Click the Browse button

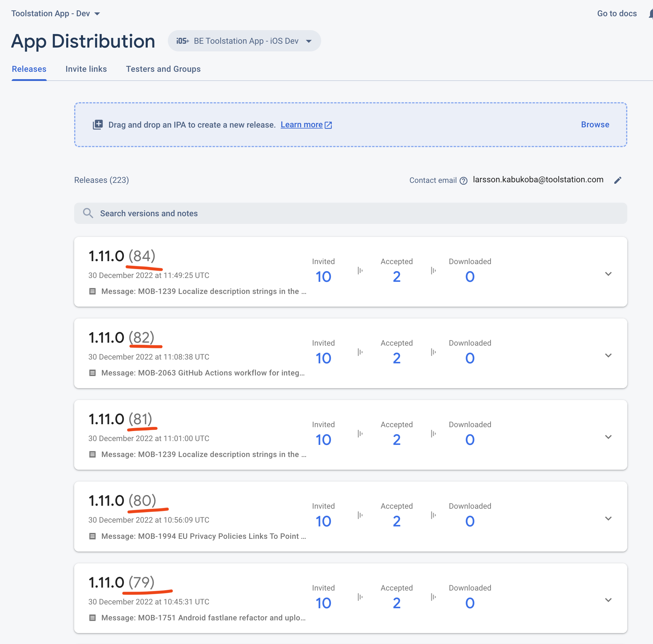595,124
